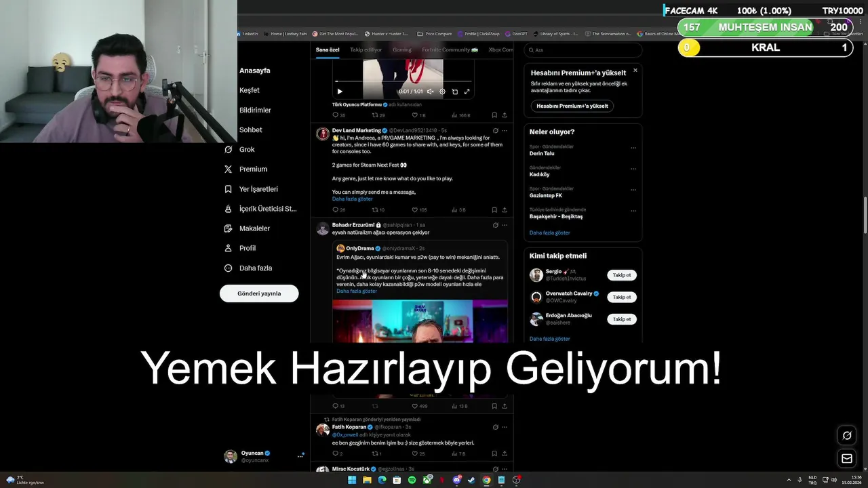Enter fullscreen on the video player
This screenshot has height=488, width=868.
tap(467, 91)
